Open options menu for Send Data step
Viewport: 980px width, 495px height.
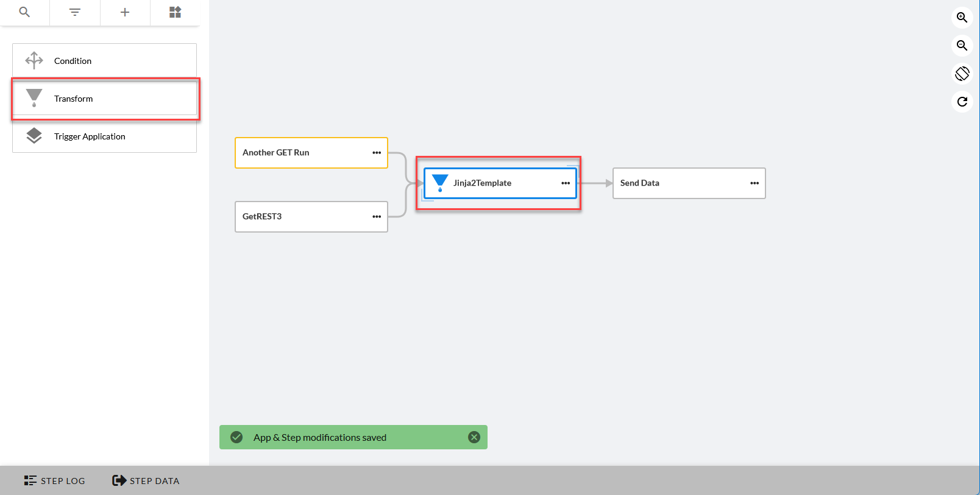755,183
